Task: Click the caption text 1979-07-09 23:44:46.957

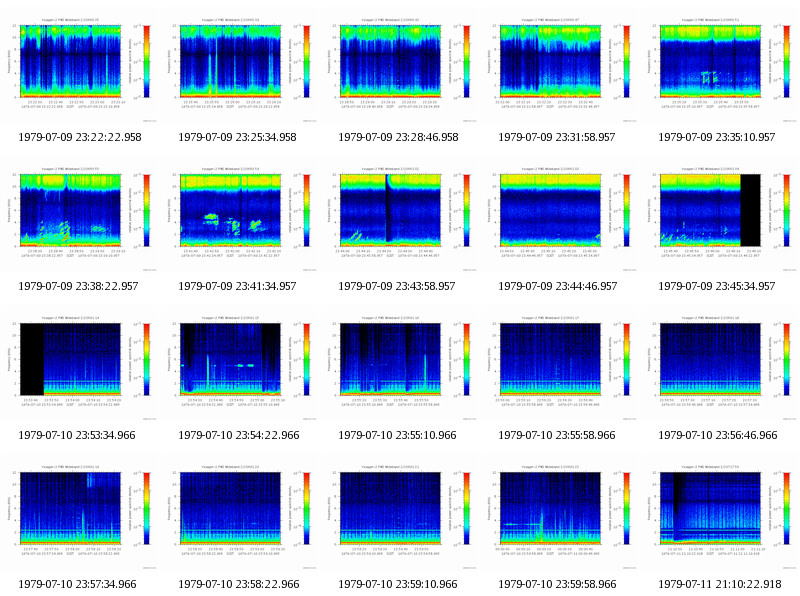Action: (x=558, y=286)
